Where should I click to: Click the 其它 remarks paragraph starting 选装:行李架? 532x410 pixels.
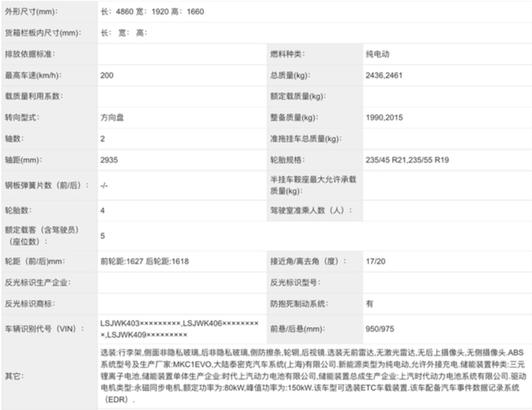313,376
